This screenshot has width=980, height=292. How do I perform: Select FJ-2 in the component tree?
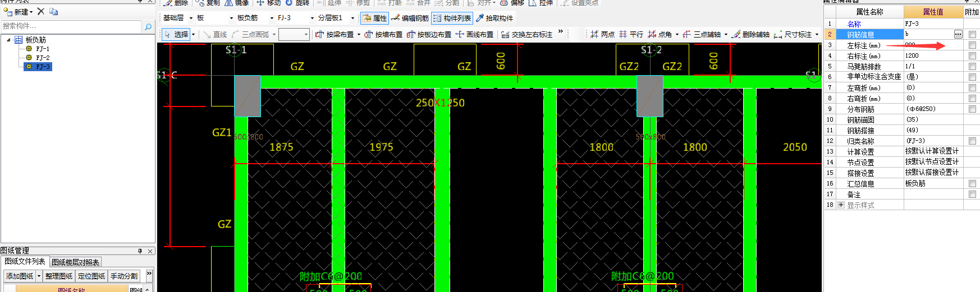(43, 58)
